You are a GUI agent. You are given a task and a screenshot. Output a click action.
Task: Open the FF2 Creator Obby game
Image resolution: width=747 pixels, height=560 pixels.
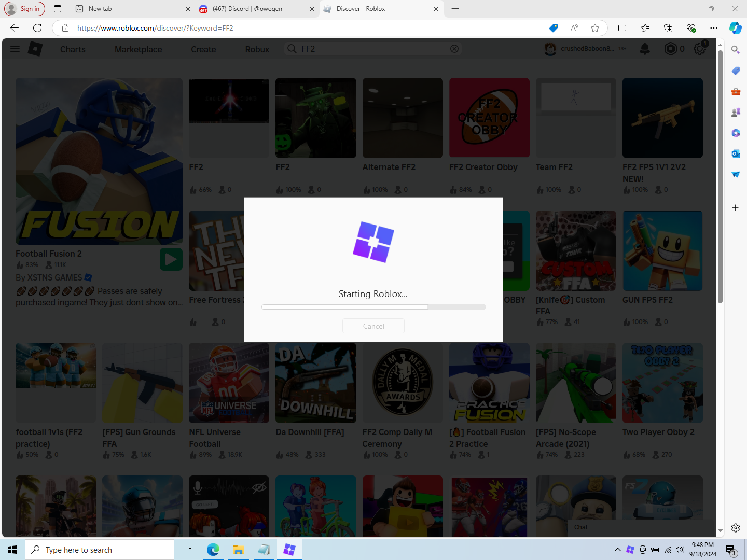489,118
